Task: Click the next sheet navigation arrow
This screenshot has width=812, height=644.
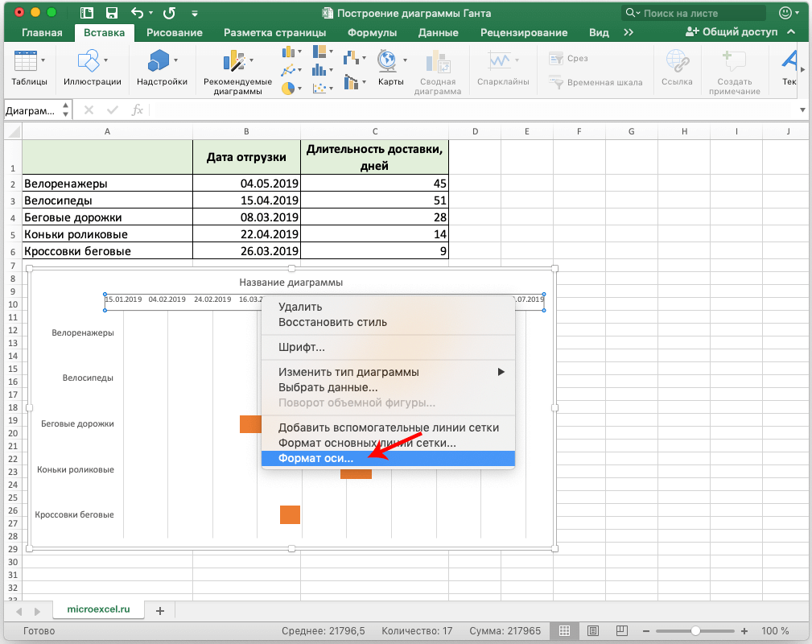Action: (x=37, y=611)
